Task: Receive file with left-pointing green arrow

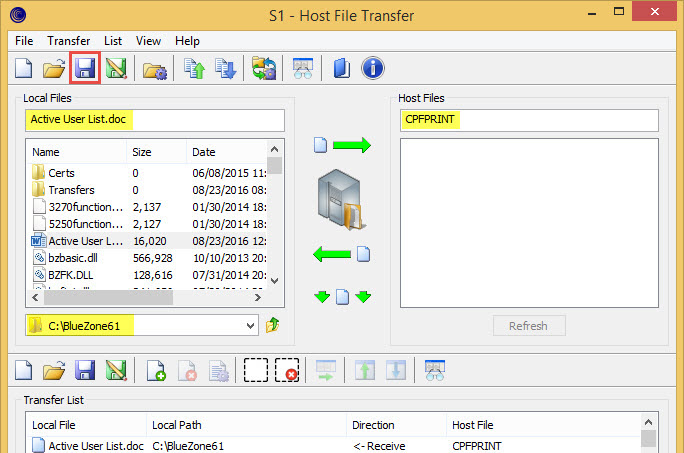Action: [x=342, y=254]
